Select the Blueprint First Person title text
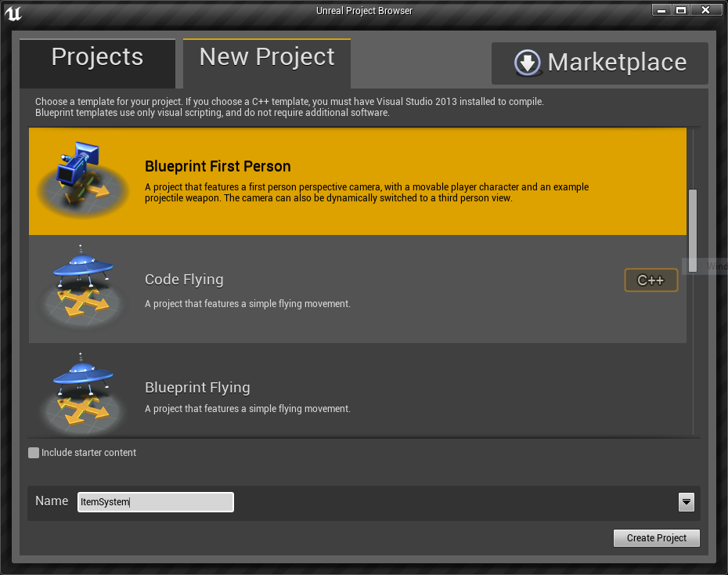This screenshot has width=728, height=575. pyautogui.click(x=218, y=166)
